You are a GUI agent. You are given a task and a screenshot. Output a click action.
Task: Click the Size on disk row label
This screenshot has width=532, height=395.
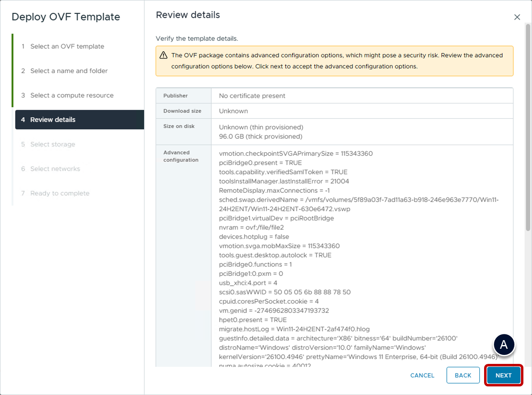click(x=179, y=126)
